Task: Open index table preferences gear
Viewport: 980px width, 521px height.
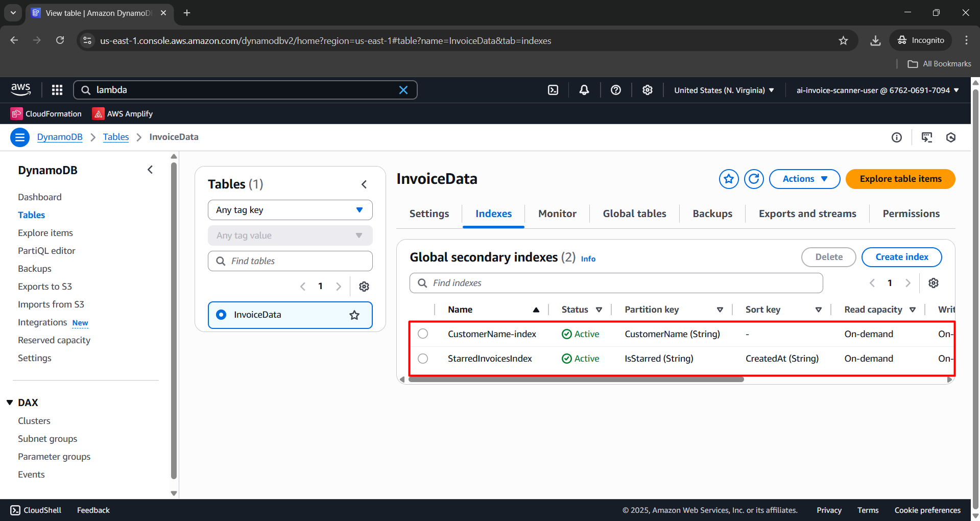Action: click(934, 283)
